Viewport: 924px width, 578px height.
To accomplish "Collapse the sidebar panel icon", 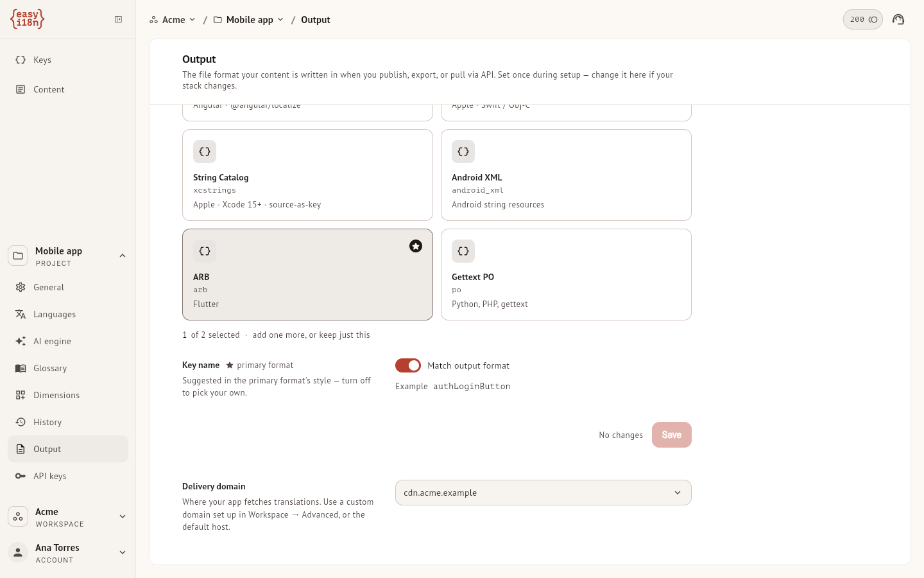I will click(x=119, y=19).
